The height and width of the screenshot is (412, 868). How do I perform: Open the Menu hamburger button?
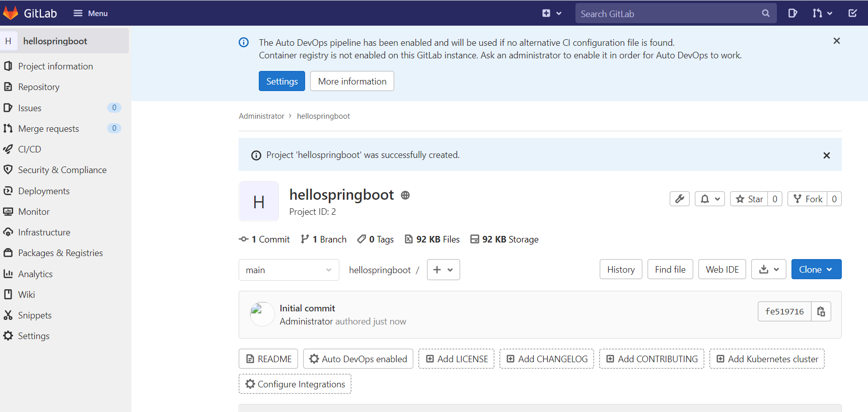click(x=91, y=13)
